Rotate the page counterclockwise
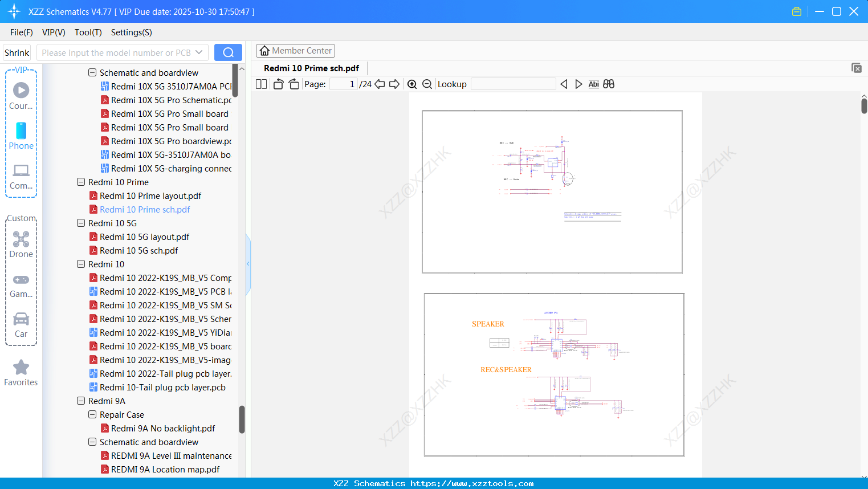Image resolution: width=868 pixels, height=489 pixels. click(278, 84)
